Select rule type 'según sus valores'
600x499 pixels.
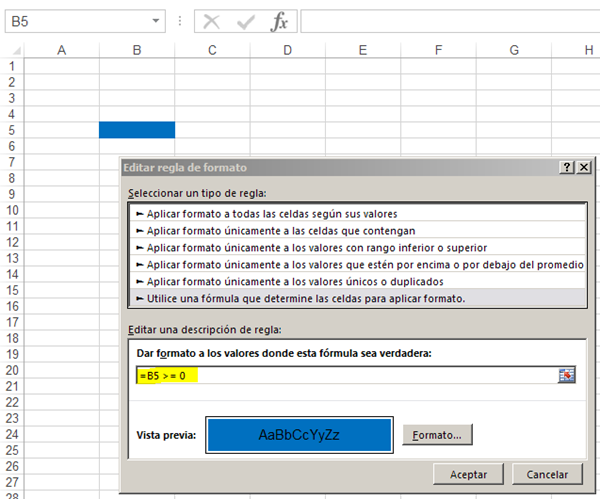(x=358, y=214)
